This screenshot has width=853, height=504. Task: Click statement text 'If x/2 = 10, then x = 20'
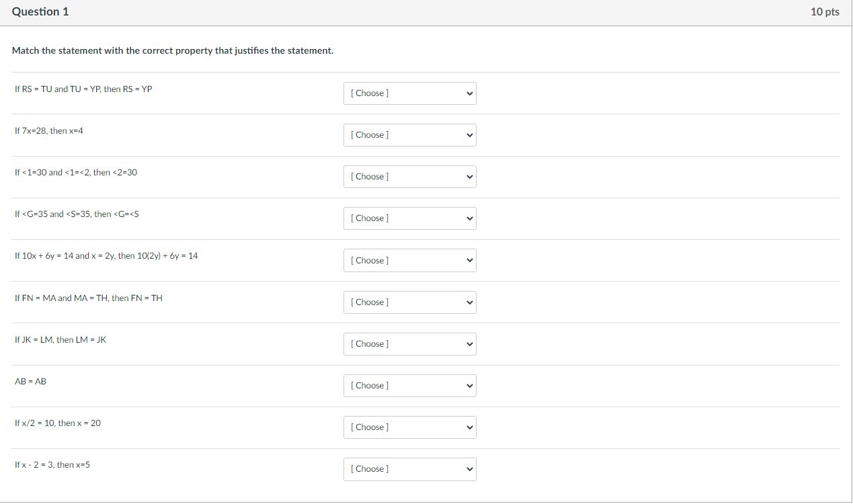pos(58,423)
